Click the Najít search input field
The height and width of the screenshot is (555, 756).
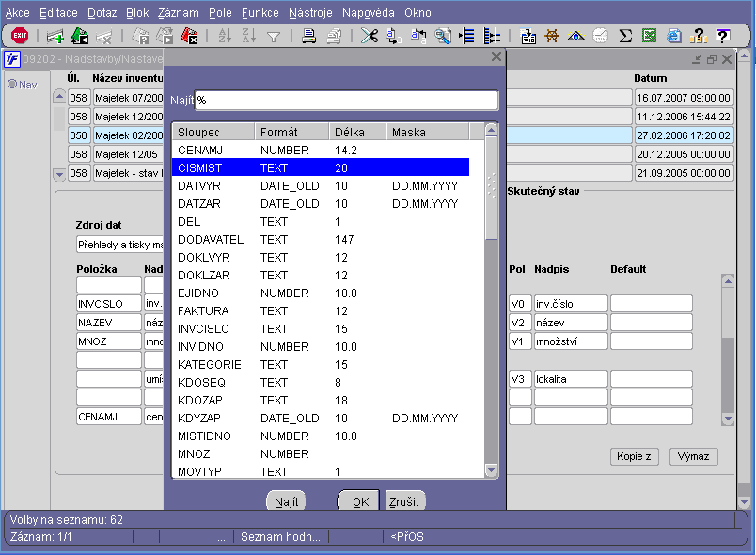tap(346, 100)
